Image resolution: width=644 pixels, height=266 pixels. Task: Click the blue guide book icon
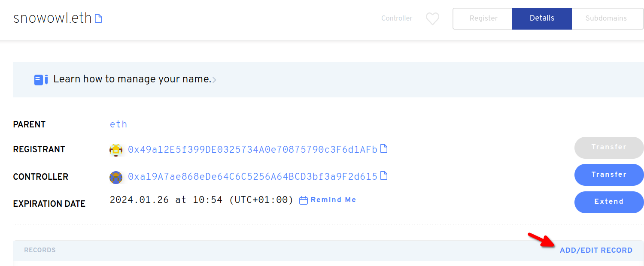coord(41,79)
